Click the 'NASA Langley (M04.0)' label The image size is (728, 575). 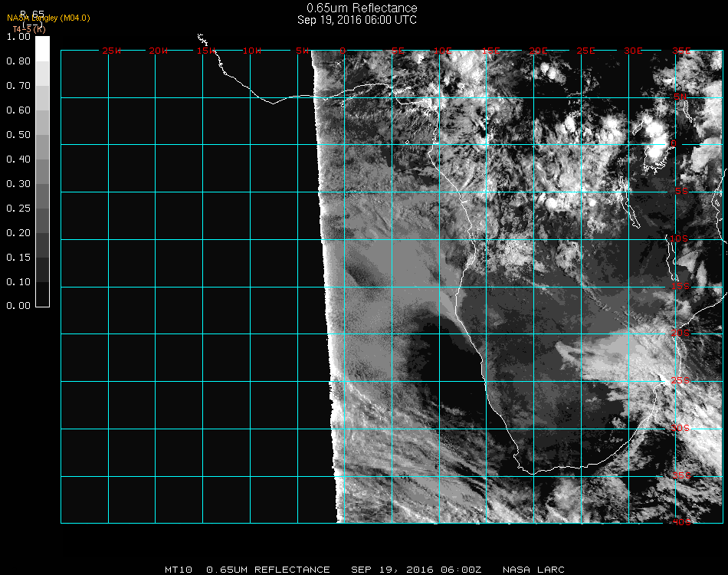pos(48,18)
